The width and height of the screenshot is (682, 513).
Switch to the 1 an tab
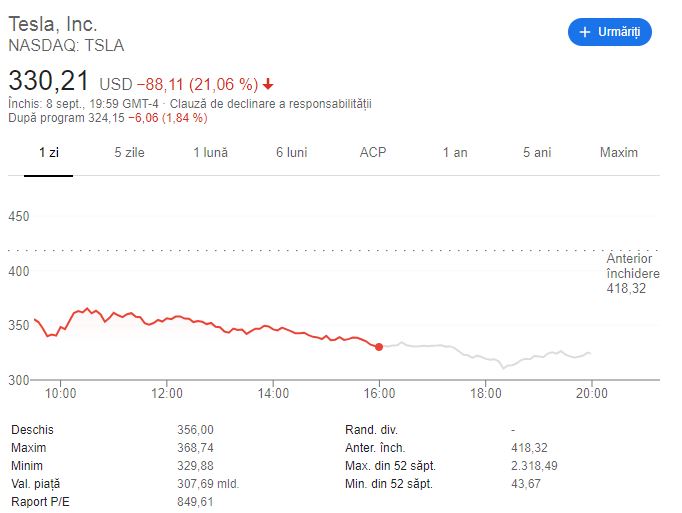(455, 152)
